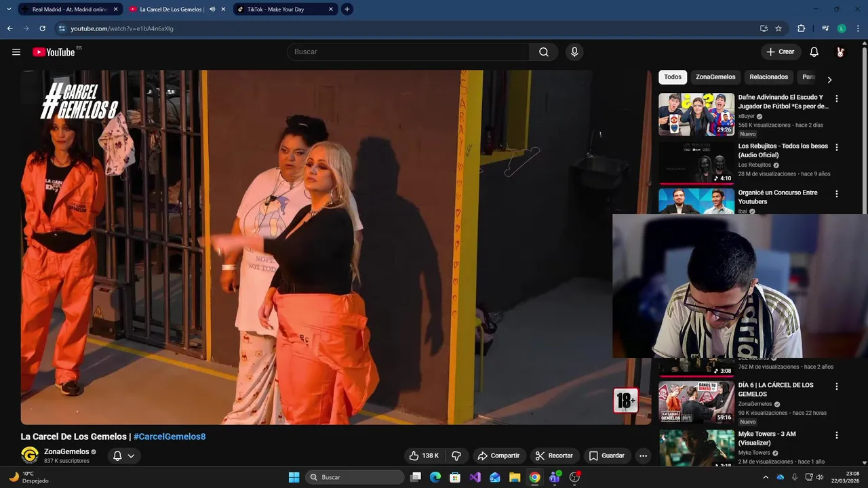This screenshot has width=868, height=488.
Task: Click the install/cast icon in address bar
Action: 764,28
